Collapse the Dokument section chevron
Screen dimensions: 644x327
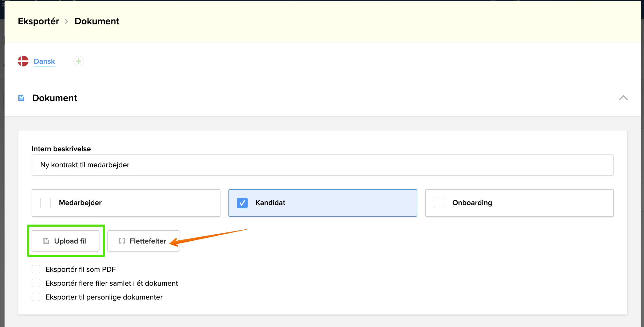[x=623, y=98]
